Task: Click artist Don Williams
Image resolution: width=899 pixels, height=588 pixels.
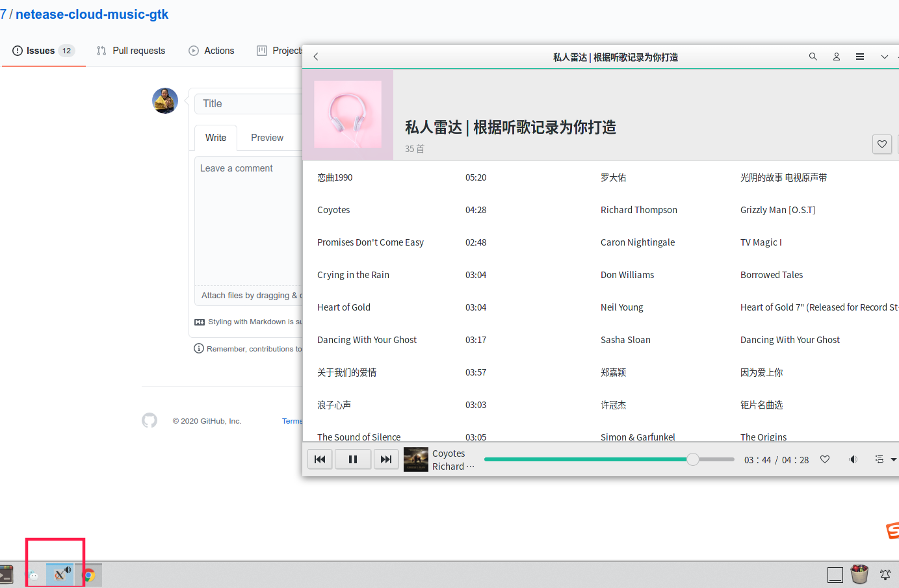Action: coord(627,275)
